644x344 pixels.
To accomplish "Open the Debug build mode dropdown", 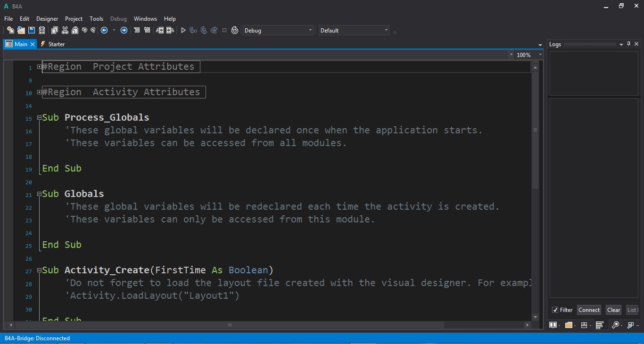I will coord(278,30).
